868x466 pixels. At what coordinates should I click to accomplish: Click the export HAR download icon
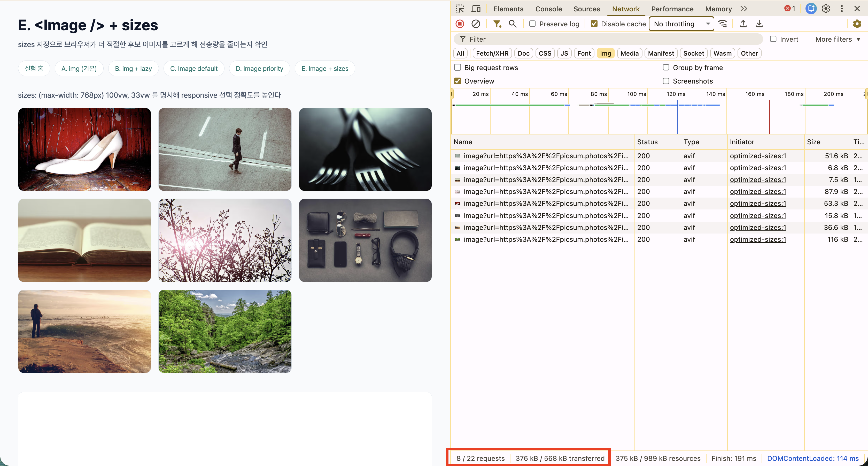[x=759, y=24]
